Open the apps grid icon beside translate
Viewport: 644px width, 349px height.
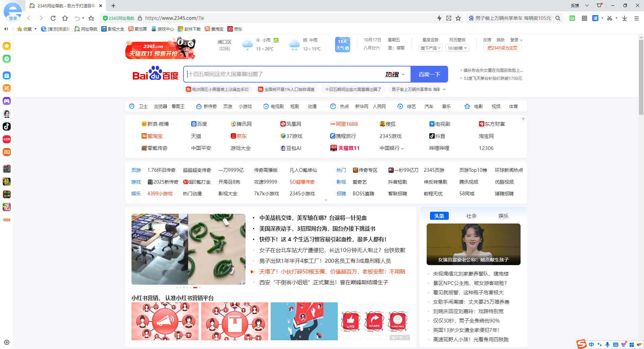(x=584, y=18)
